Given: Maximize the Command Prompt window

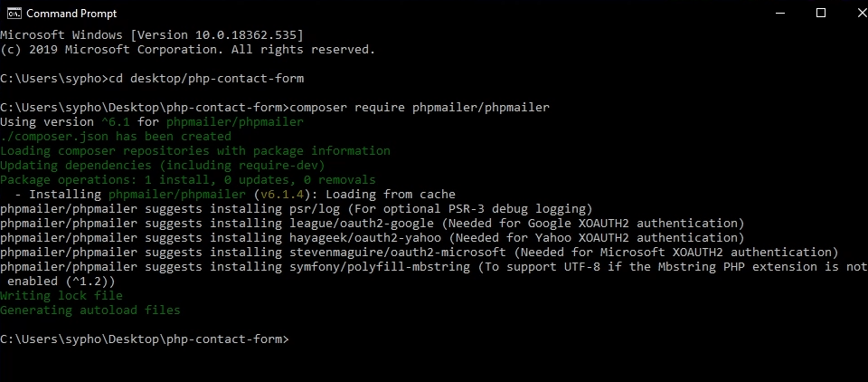Looking at the screenshot, I should click(821, 13).
